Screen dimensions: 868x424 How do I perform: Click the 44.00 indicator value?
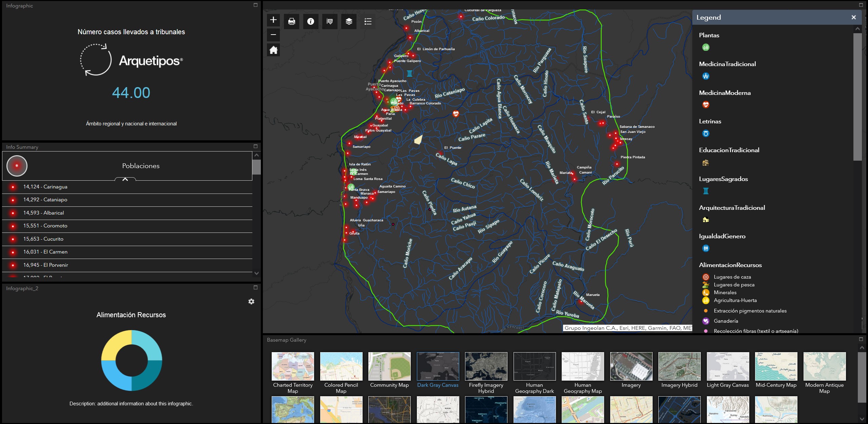131,93
